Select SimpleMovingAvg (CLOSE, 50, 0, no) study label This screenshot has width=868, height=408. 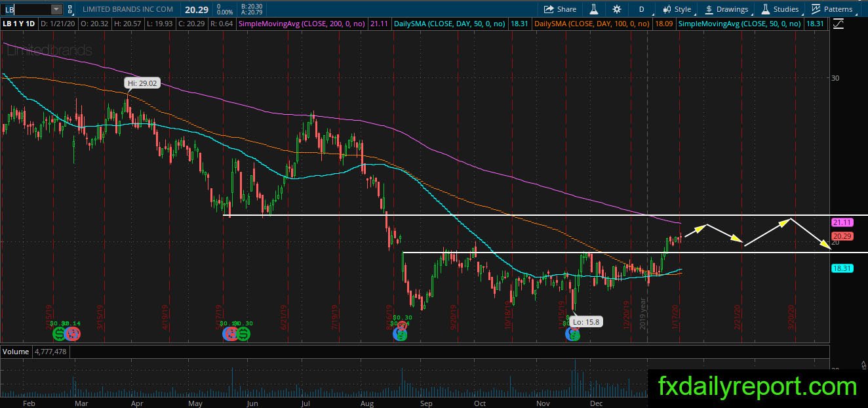pyautogui.click(x=739, y=24)
